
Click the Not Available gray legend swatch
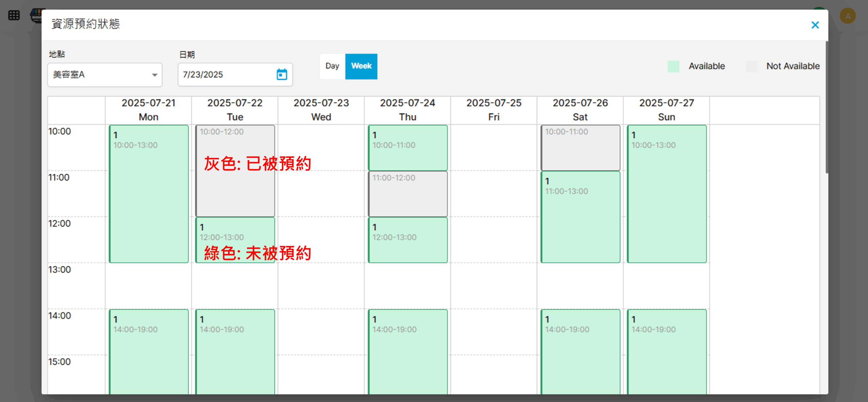(x=751, y=66)
